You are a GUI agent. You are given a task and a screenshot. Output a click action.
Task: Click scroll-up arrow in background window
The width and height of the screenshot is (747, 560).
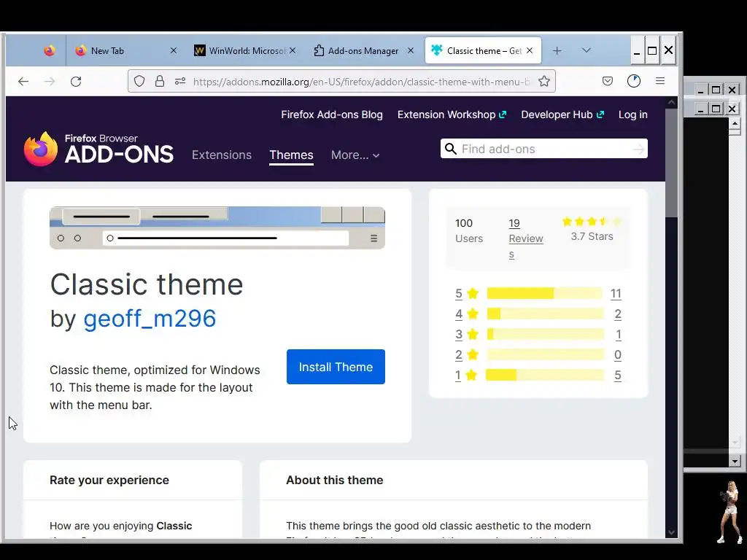[x=735, y=123]
